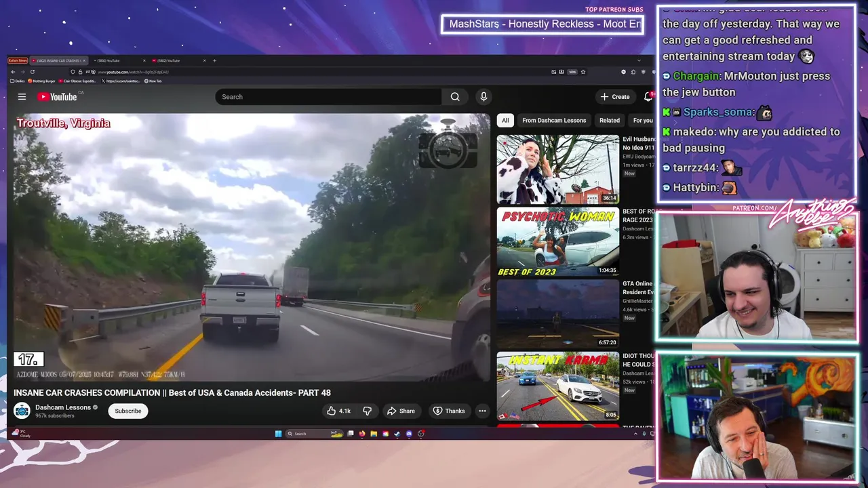Go to the YouTube home logo
The image size is (868, 488).
57,97
